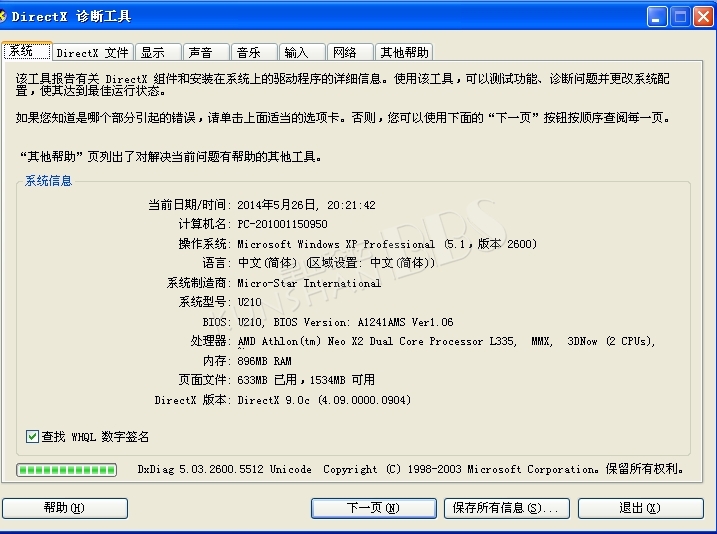Click the 页面文件 label
Screen dimensions: 717x534
(205, 380)
